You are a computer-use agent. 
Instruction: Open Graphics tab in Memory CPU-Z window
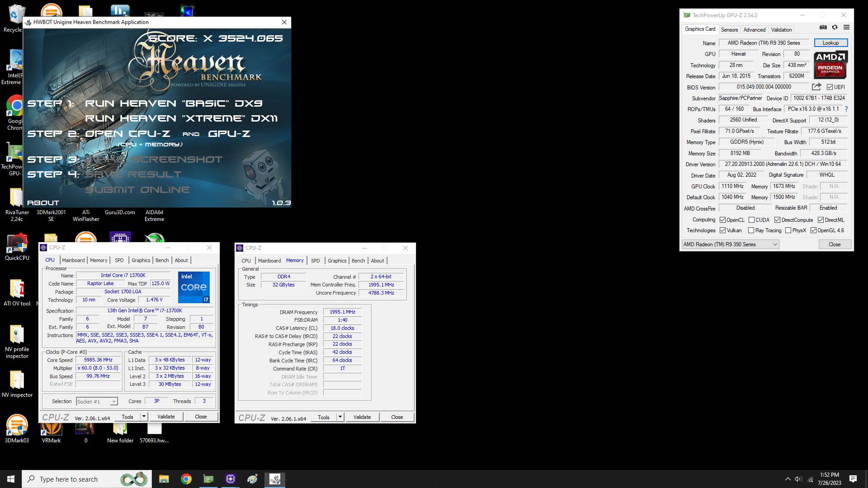(337, 261)
